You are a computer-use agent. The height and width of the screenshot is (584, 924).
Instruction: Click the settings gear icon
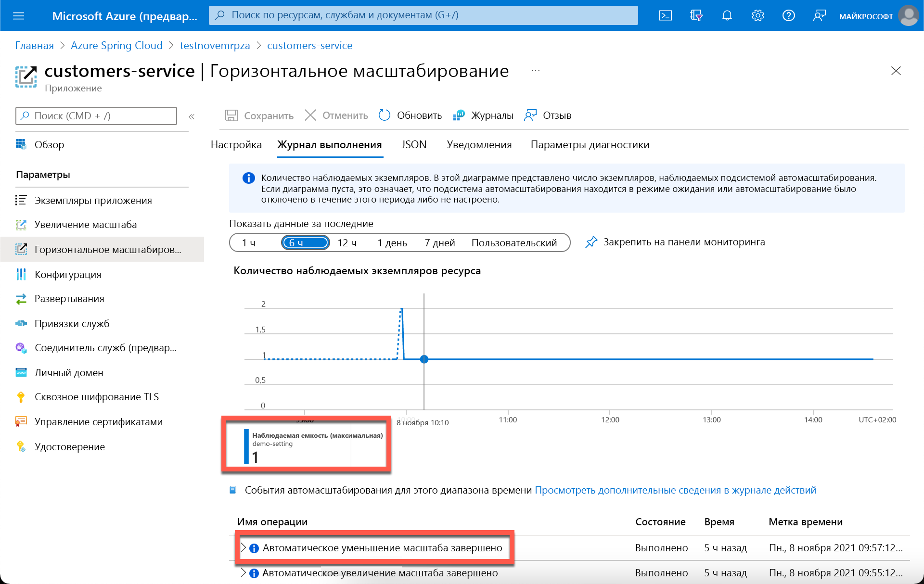click(x=757, y=15)
